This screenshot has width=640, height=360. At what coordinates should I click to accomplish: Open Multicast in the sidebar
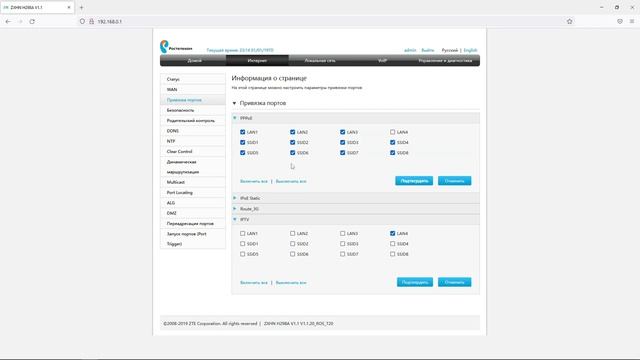pos(193,182)
